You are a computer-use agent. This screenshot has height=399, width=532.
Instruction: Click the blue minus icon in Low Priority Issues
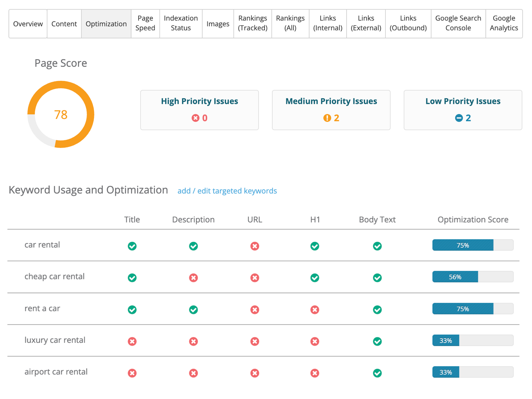pos(459,118)
